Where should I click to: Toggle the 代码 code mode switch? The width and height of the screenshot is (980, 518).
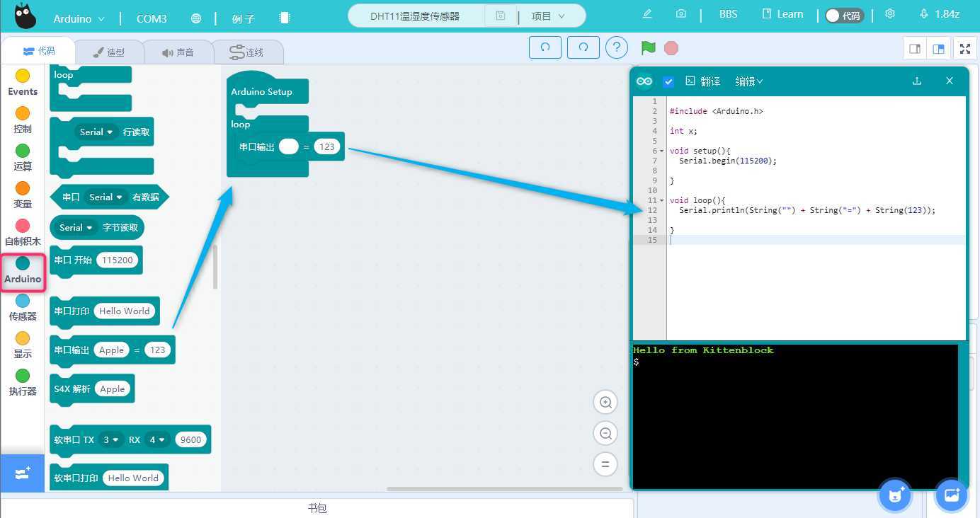click(x=844, y=15)
